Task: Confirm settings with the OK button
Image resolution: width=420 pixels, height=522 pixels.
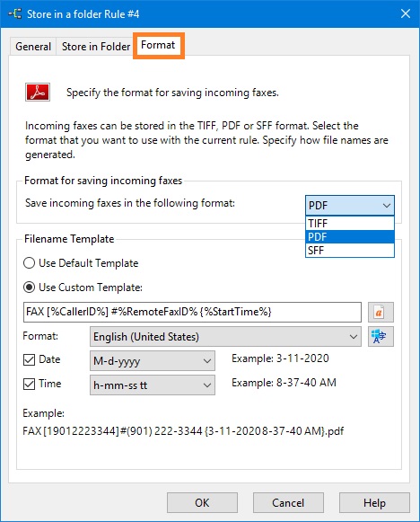Action: 202,503
